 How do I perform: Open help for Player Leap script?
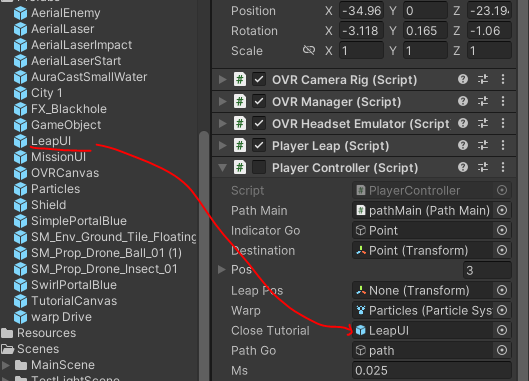463,145
